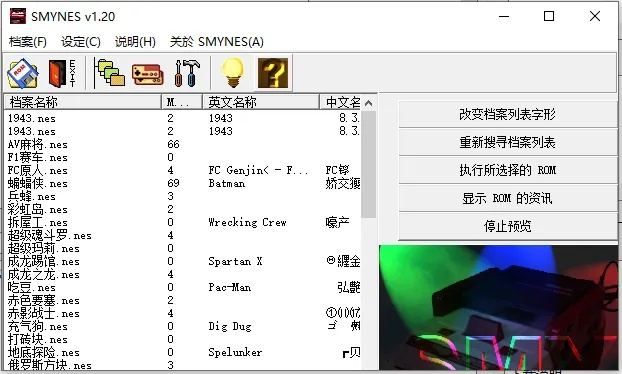
Task: Select 充气狗.nes in the list
Action: pyautogui.click(x=38, y=327)
